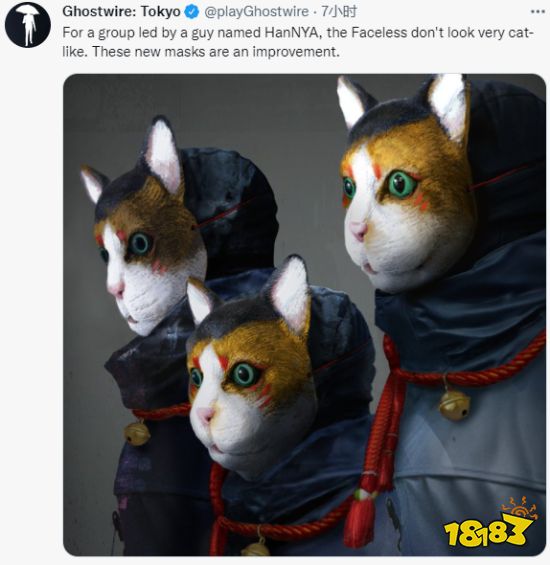The height and width of the screenshot is (565, 550).
Task: Open the image at the top-right cat mask
Action: [405, 184]
